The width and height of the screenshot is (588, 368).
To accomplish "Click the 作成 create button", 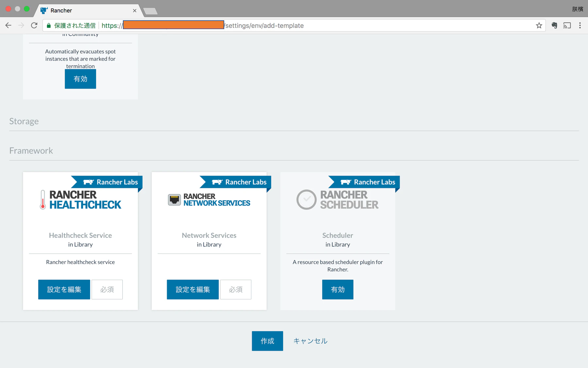I will 267,341.
